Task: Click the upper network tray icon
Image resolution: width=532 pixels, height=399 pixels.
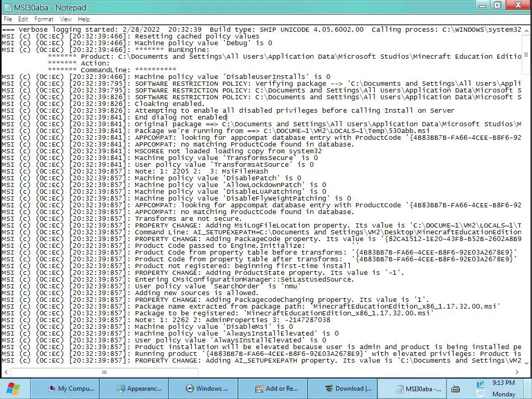Action: (481, 384)
